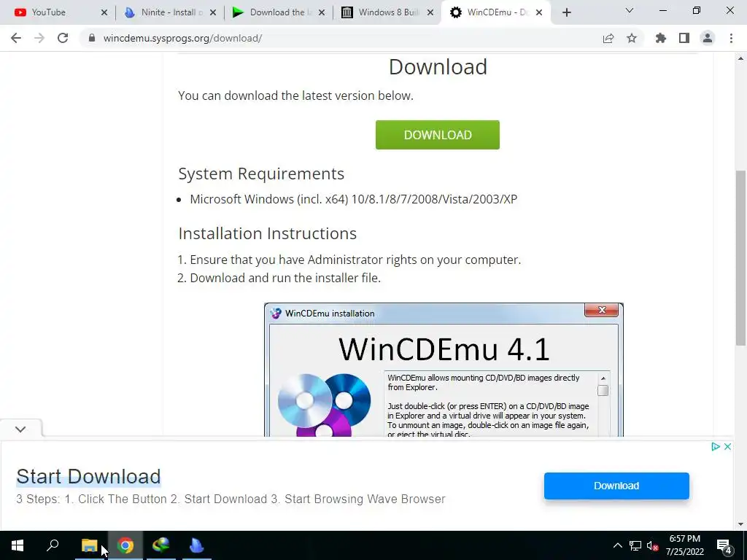747x560 pixels.
Task: Click the Microsoft Windows requirements line
Action: [x=354, y=199]
